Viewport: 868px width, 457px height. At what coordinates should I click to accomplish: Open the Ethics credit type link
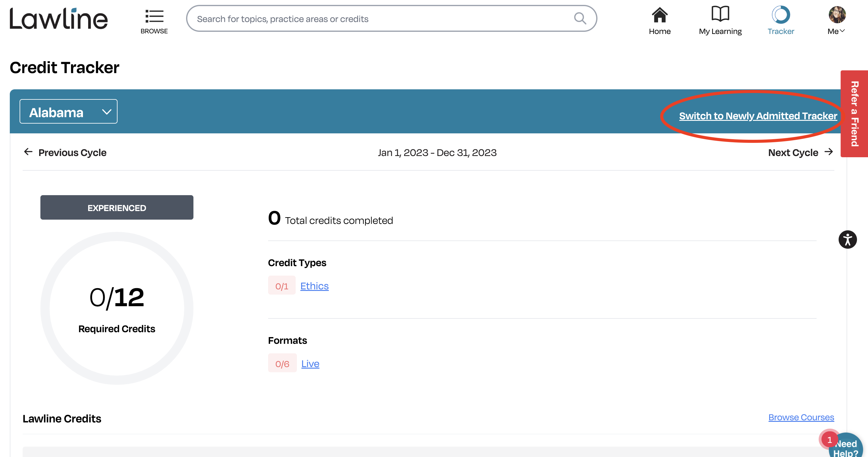[314, 286]
